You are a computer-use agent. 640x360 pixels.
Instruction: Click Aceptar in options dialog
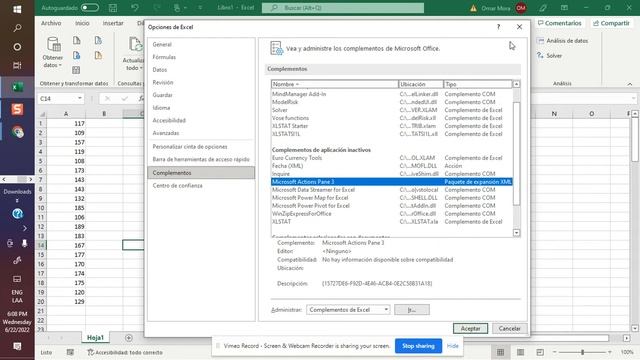(x=470, y=329)
